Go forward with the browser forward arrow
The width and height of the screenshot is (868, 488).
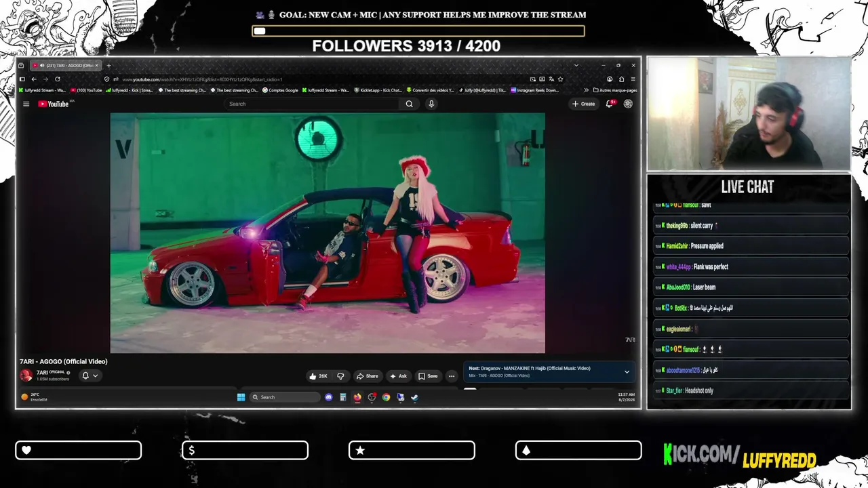point(45,79)
